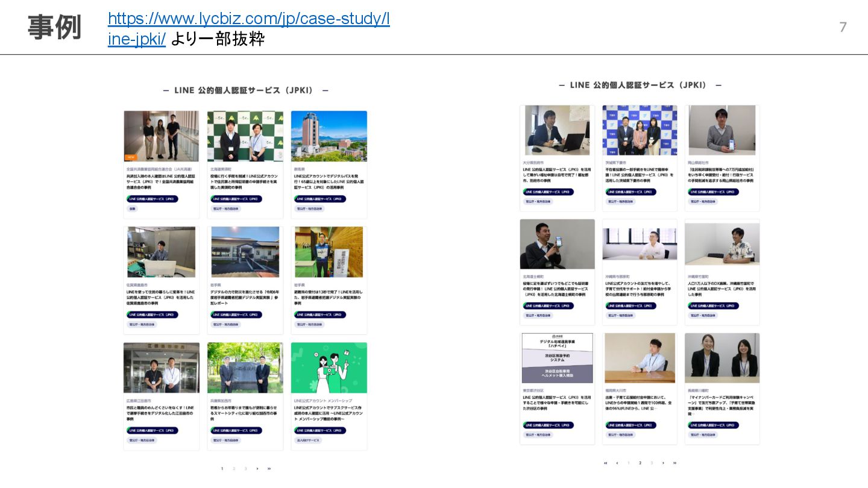The image size is (868, 488).
Task: Jump to last page in right pagination
Action: 675,463
